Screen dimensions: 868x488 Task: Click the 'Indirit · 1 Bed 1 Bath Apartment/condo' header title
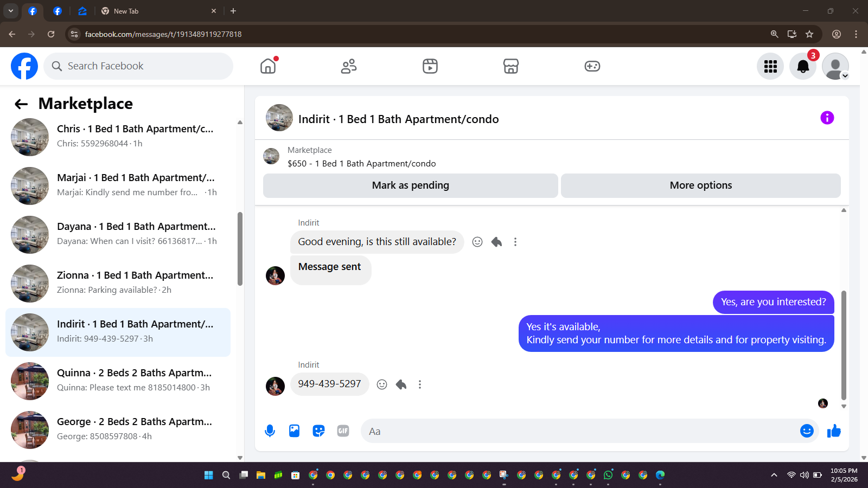(399, 119)
